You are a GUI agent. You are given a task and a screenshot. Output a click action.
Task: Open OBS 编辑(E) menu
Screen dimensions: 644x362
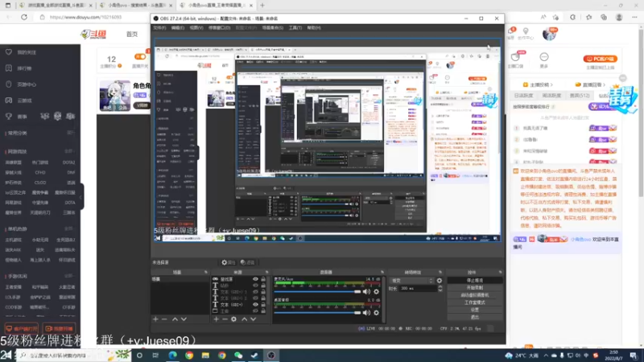(177, 28)
